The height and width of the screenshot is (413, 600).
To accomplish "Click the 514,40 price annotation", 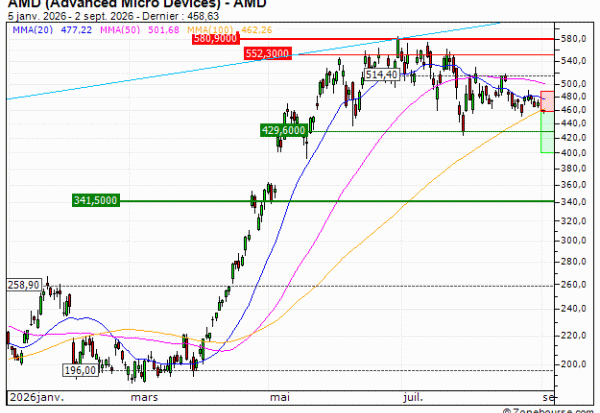I will (x=382, y=75).
